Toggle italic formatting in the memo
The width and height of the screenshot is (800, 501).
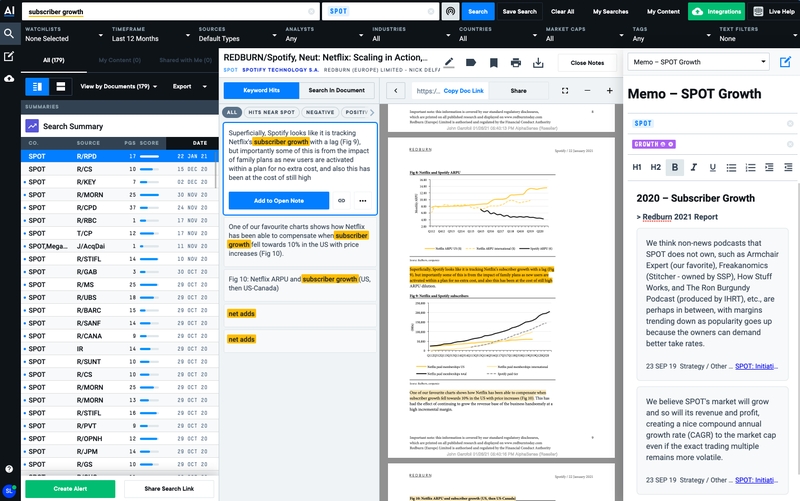693,167
